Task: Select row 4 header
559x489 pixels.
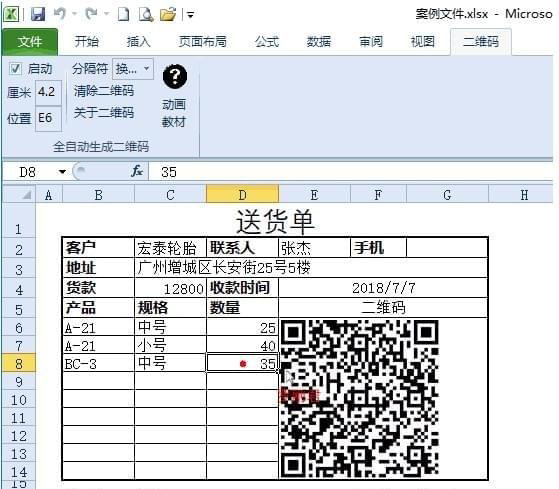Action: tap(19, 289)
